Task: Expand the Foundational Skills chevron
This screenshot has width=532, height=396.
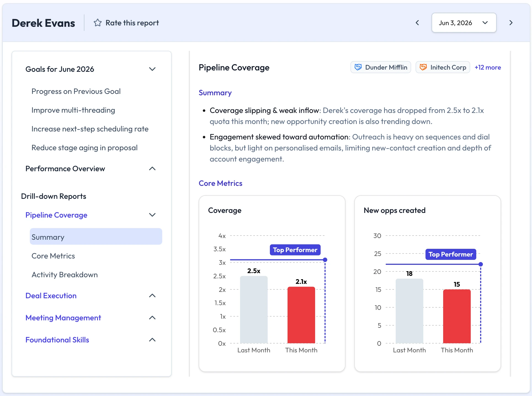Action: (x=152, y=340)
